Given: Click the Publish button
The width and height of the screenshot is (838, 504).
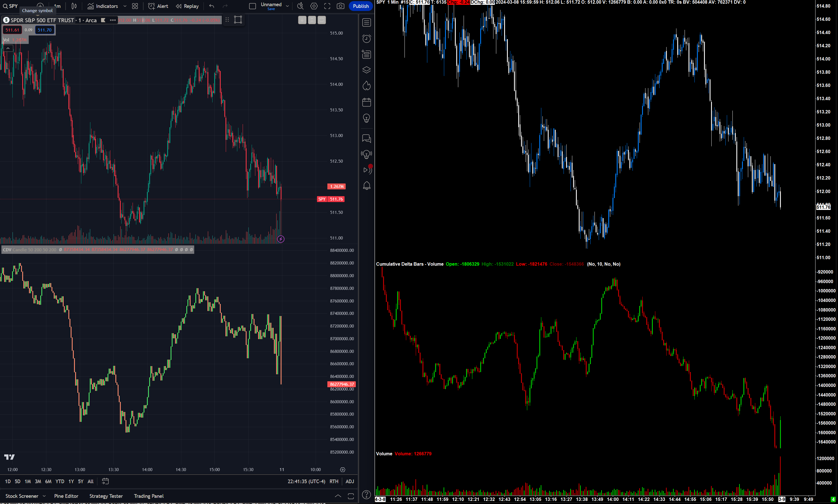Looking at the screenshot, I should tap(360, 6).
